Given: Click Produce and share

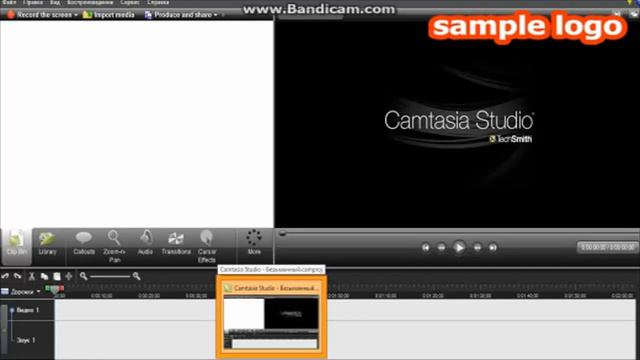Looking at the screenshot, I should click(178, 15).
